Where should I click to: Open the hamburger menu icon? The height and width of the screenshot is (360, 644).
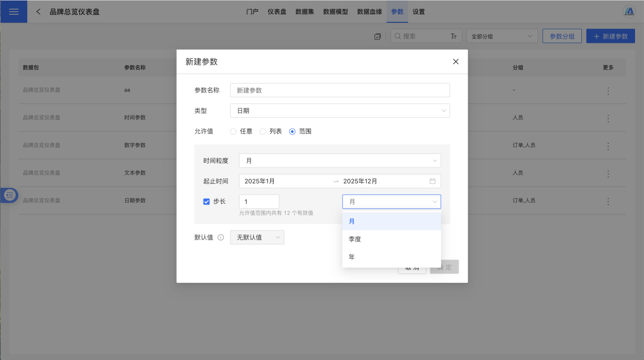[x=13, y=12]
